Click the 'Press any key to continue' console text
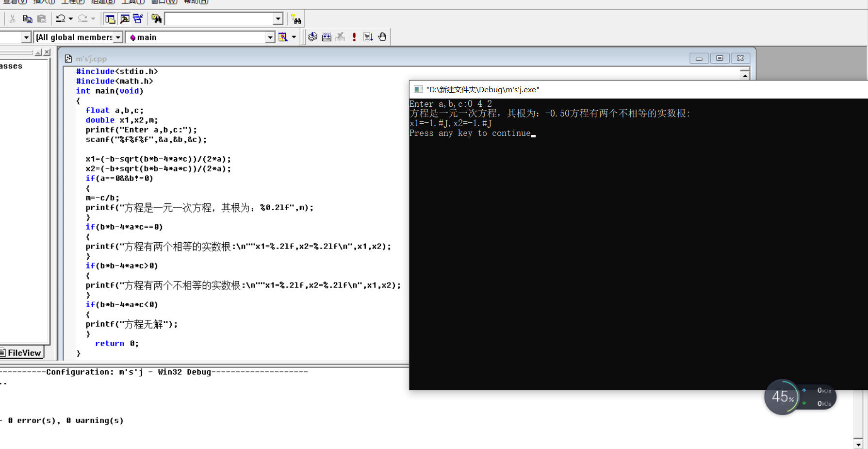868x449 pixels. pos(470,133)
